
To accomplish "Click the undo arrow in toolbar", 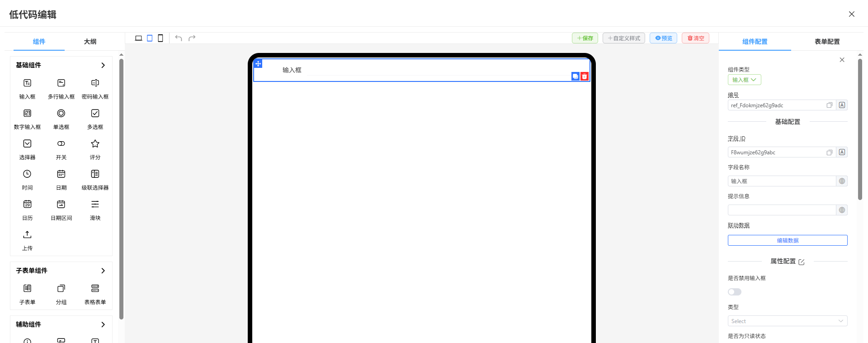I will (x=179, y=38).
